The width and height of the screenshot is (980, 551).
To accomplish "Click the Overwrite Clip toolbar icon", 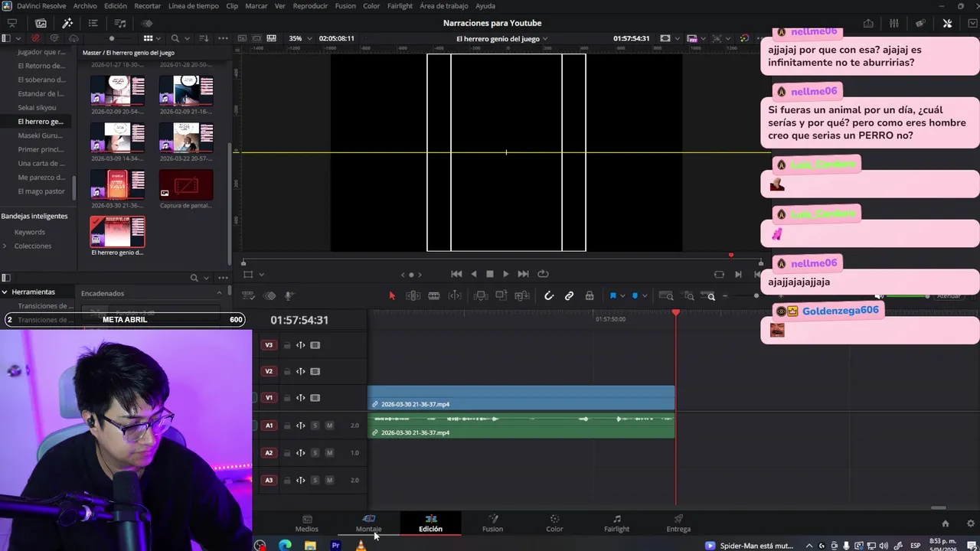I will pos(501,296).
